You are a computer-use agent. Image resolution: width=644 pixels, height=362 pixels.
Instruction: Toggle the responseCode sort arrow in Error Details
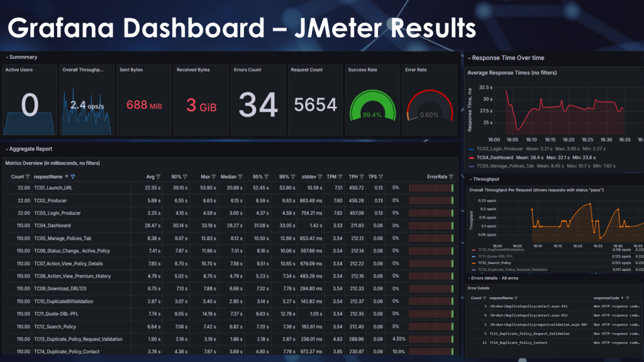pos(622,299)
